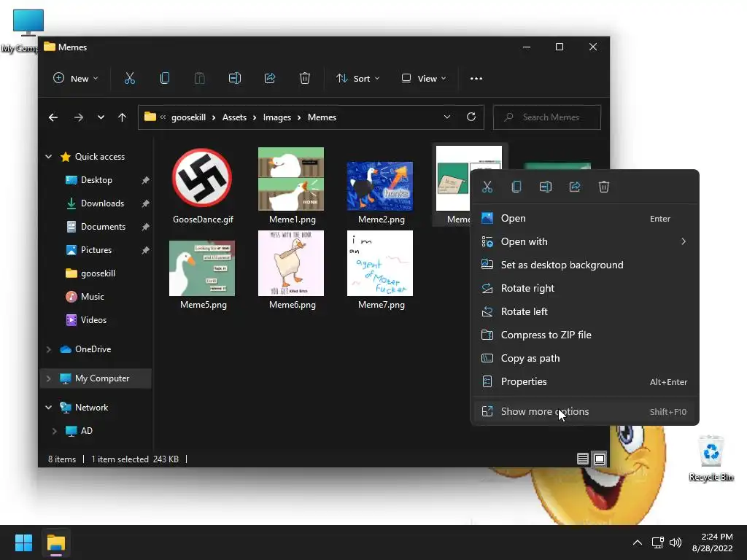The height and width of the screenshot is (560, 747).
Task: Expand the My Computer tree node
Action: [x=49, y=378]
